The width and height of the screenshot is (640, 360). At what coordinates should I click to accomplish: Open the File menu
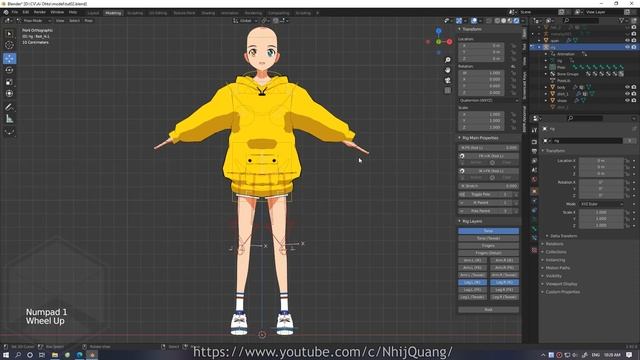[15, 13]
